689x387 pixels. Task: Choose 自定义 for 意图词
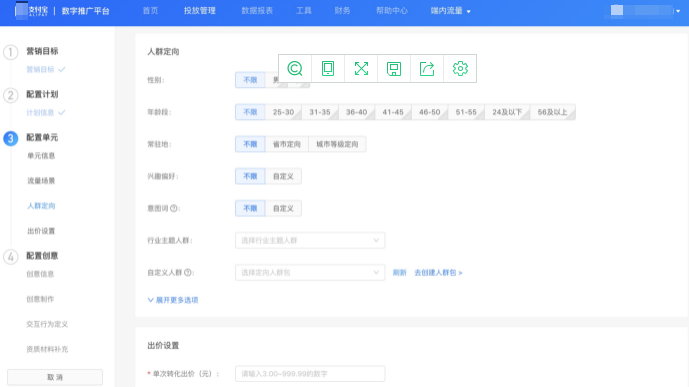coord(283,208)
